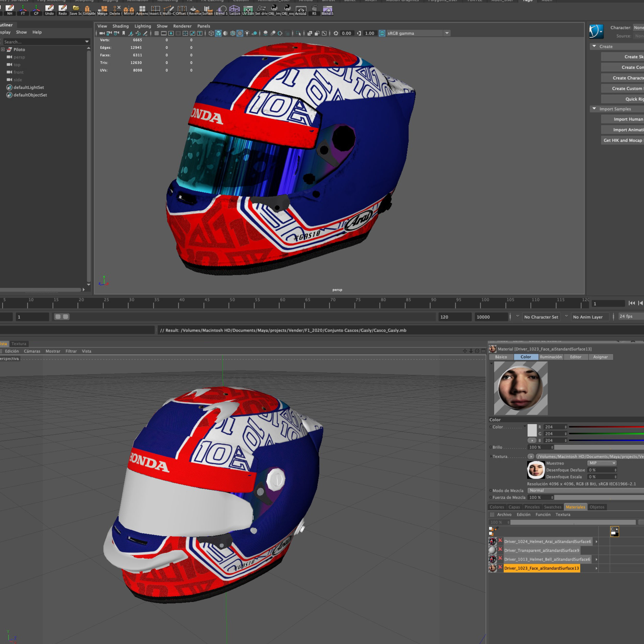Expand the Piloto node in Outliner
644x644 pixels.
point(3,49)
